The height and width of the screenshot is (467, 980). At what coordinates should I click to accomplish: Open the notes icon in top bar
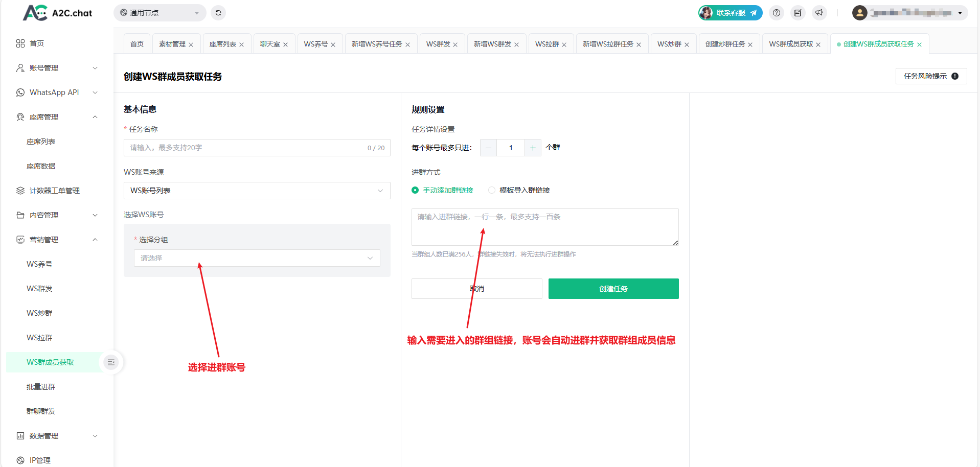point(797,13)
